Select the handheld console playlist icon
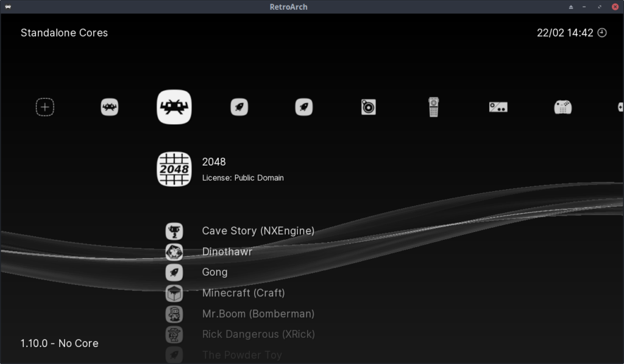Screen dimensions: 624x364 (x=433, y=107)
